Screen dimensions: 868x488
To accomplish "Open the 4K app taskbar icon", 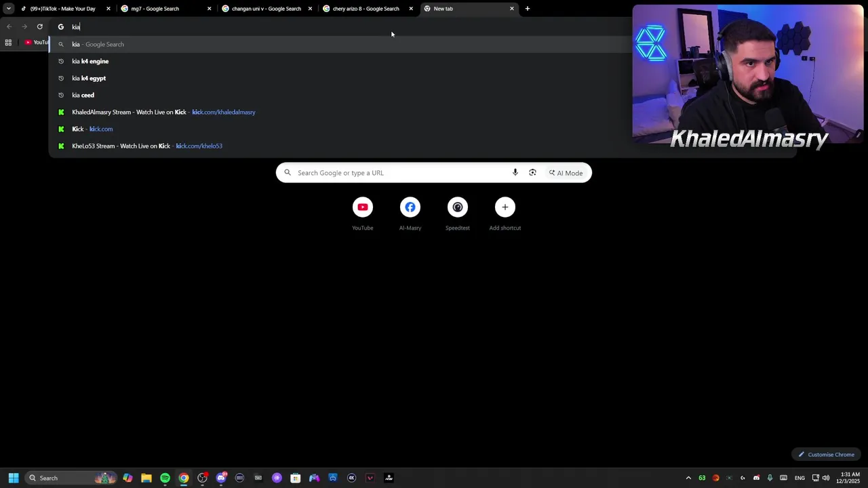I will [351, 478].
